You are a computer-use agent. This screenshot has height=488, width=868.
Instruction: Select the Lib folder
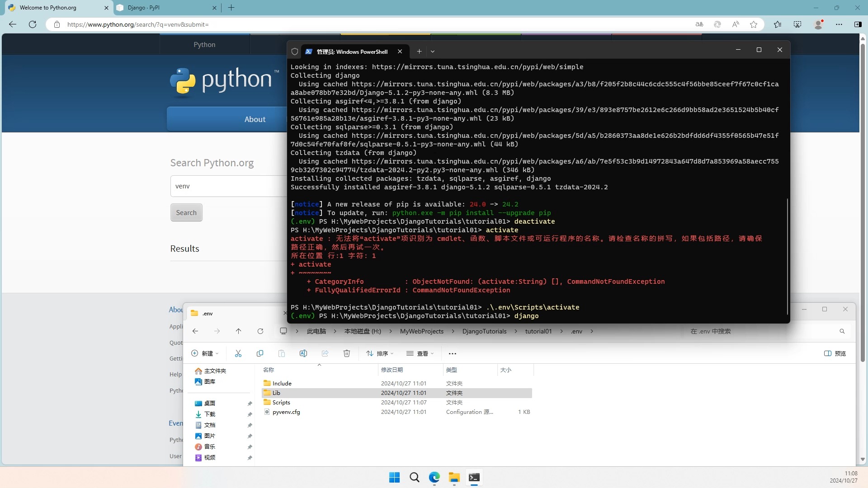pos(397,393)
